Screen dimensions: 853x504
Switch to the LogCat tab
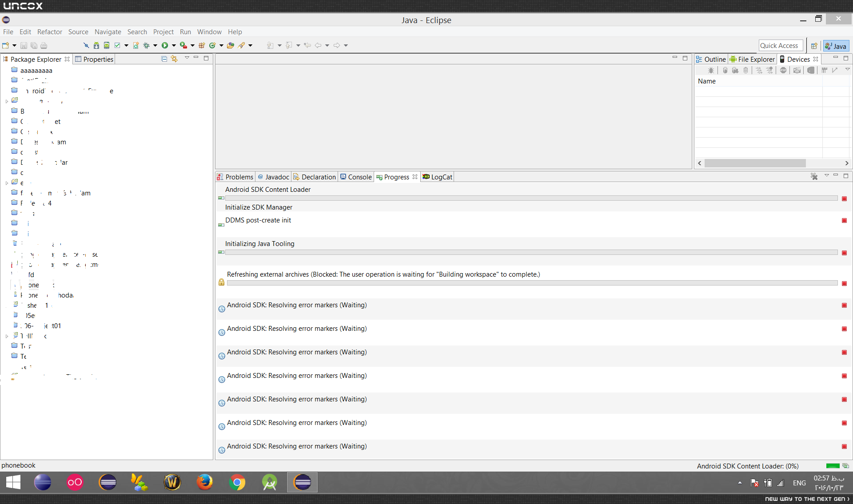click(x=438, y=177)
